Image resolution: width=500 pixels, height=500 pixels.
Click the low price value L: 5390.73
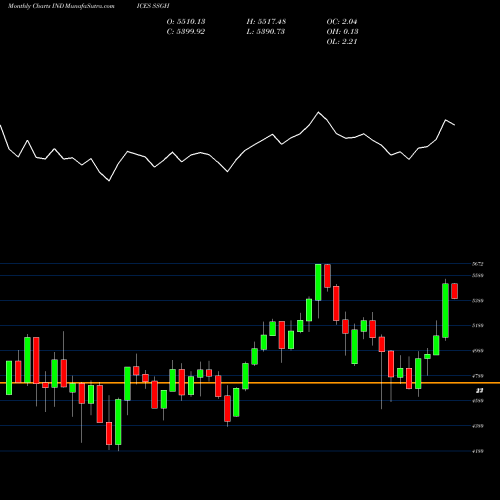(x=266, y=32)
